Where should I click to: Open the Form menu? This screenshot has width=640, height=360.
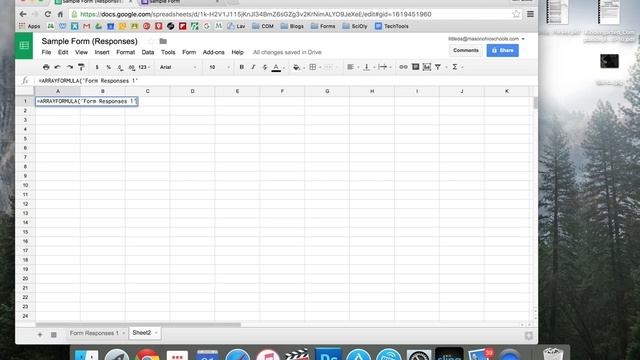point(189,52)
